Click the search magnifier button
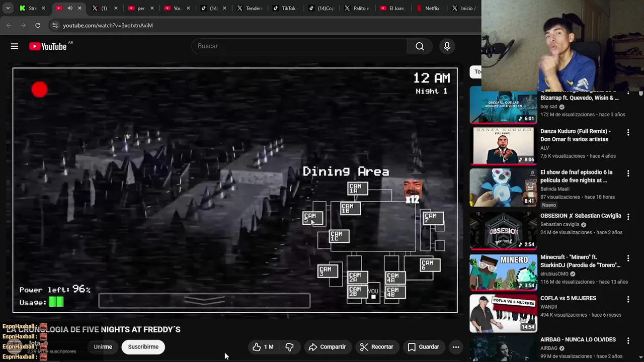 pyautogui.click(x=420, y=46)
